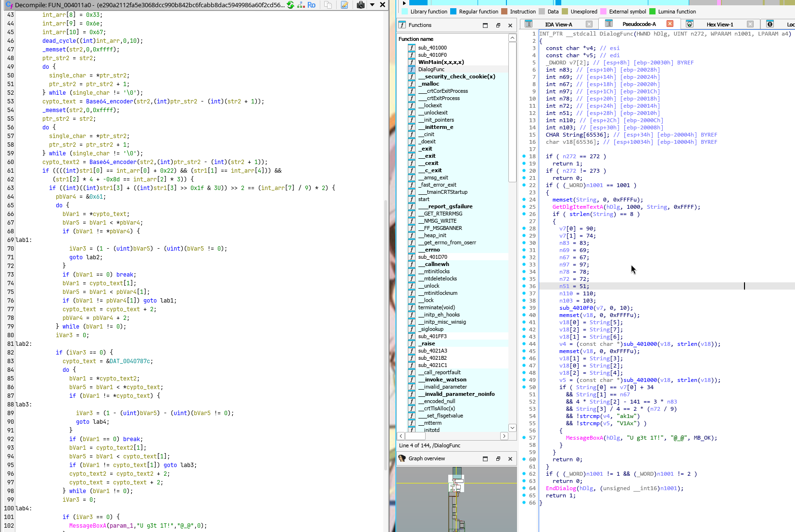Click the Regular function blue legend swatch
Viewport: 795px width, 532px height.
(454, 12)
